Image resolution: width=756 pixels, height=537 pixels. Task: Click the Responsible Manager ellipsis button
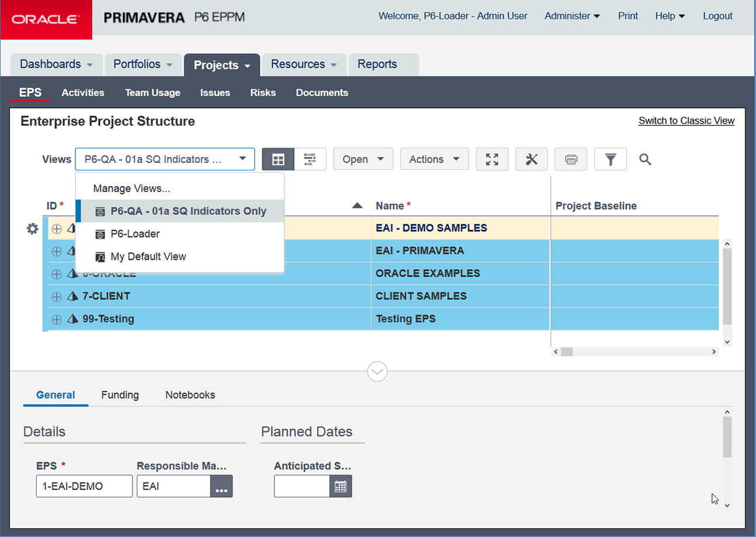tap(221, 486)
